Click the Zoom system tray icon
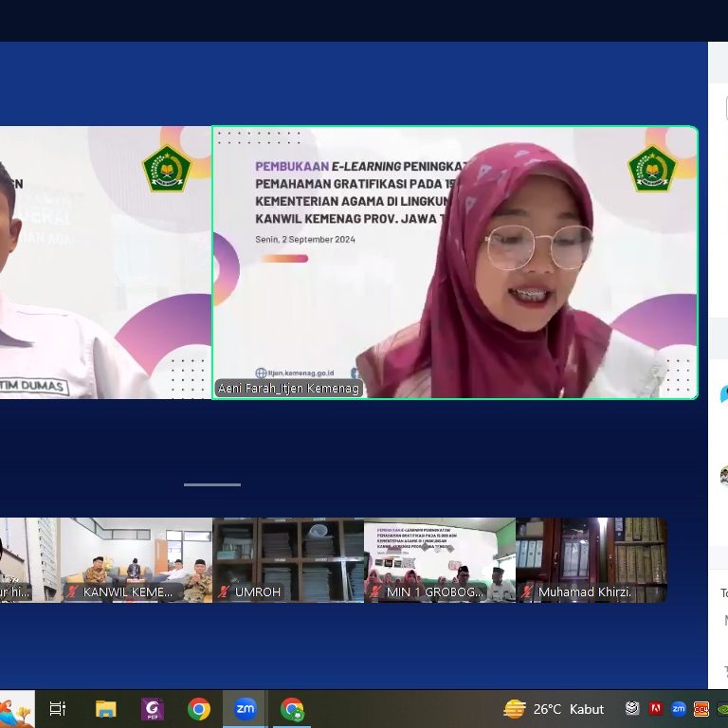728x728 pixels. click(679, 708)
